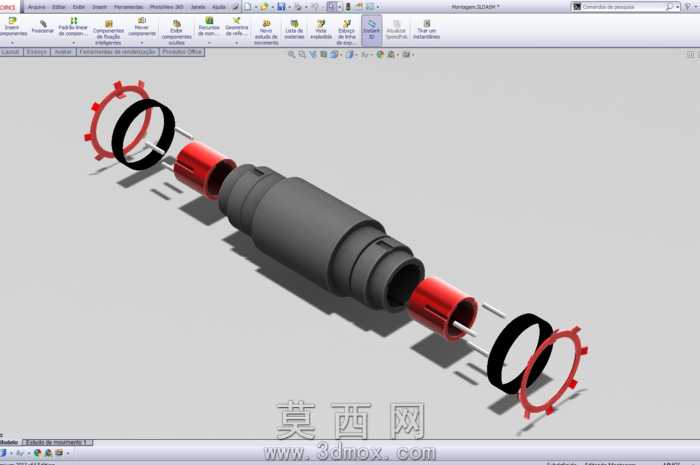Click the View orientation icon

333,54
